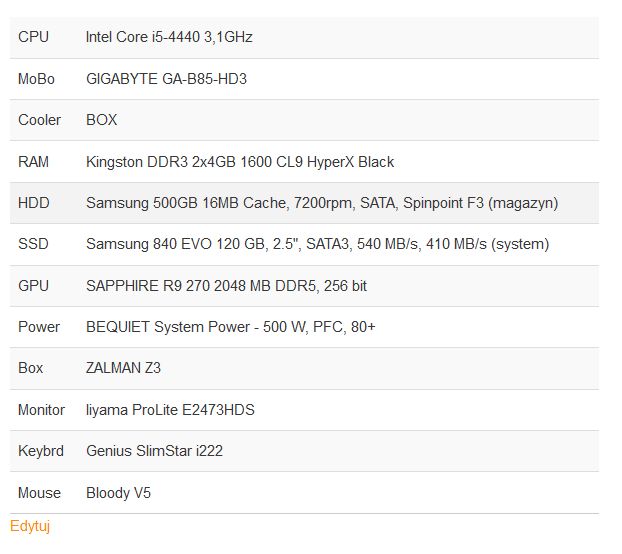622x554 pixels.
Task: Click ZALMAN Z3 case entry
Action: (123, 368)
